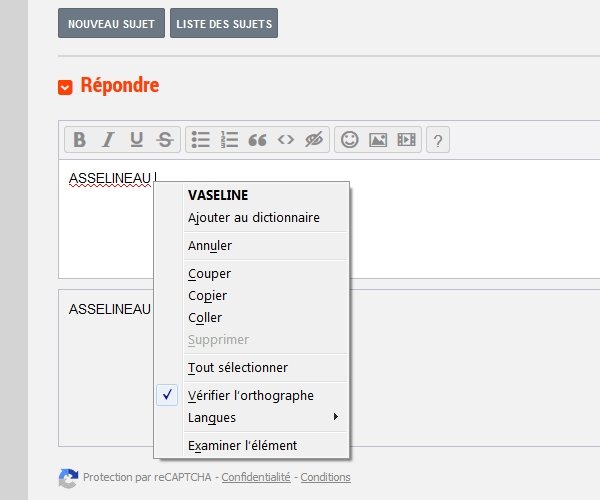Open the smiley emoji picker

350,140
